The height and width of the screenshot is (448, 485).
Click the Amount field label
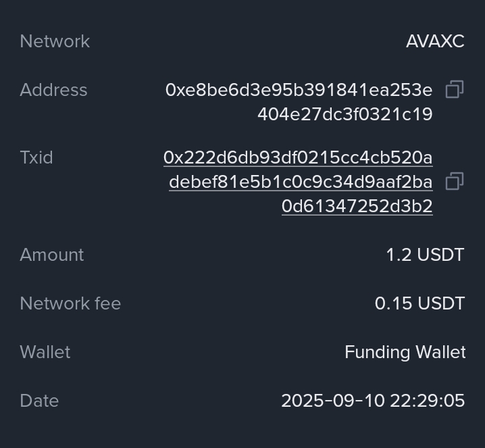click(x=52, y=255)
